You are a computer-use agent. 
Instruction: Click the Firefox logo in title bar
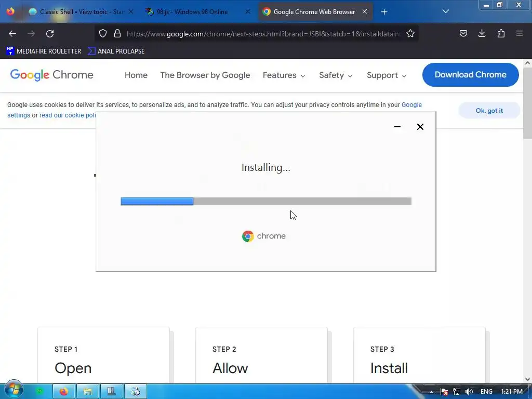(10, 11)
